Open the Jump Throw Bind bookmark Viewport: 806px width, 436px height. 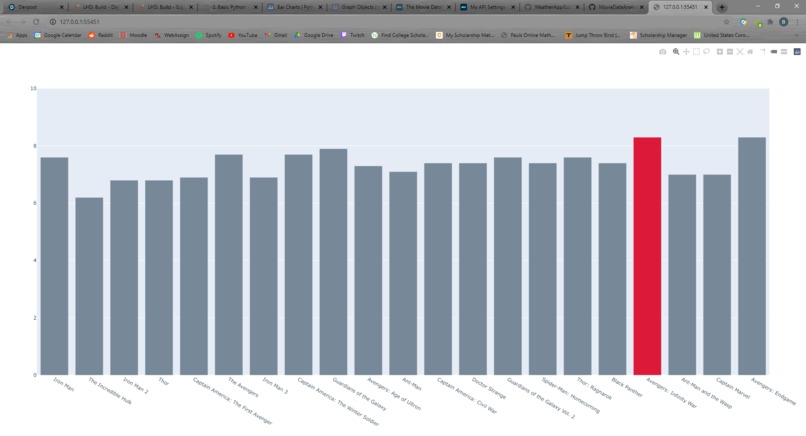pyautogui.click(x=593, y=35)
